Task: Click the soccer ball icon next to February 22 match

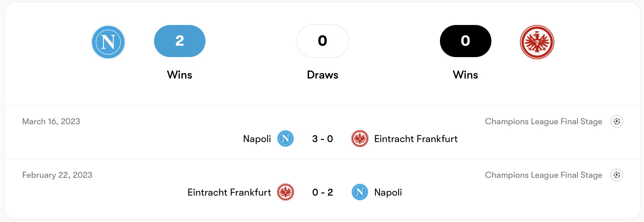Action: coord(617,175)
